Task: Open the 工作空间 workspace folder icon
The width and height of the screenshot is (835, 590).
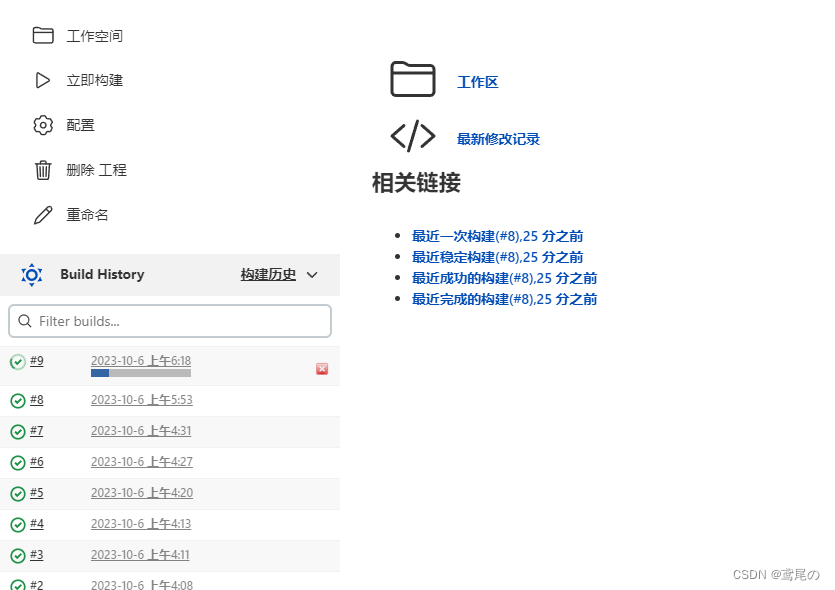Action: coord(42,34)
